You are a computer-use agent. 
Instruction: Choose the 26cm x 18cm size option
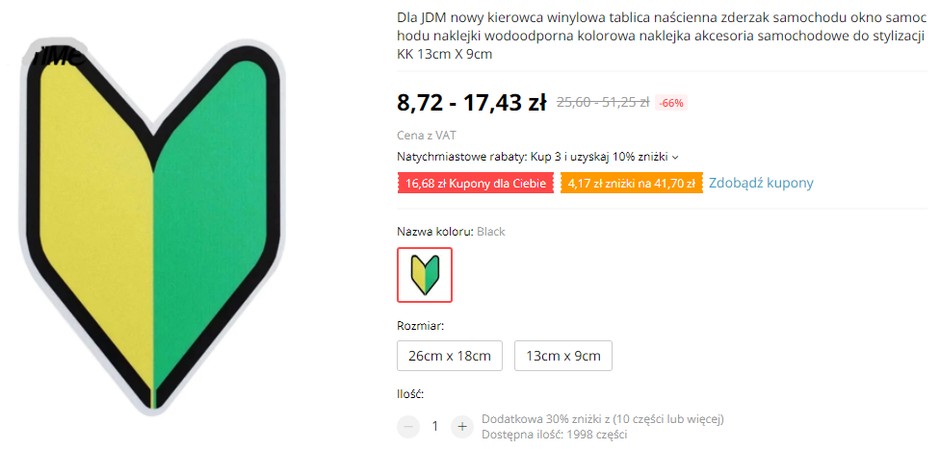(x=450, y=356)
